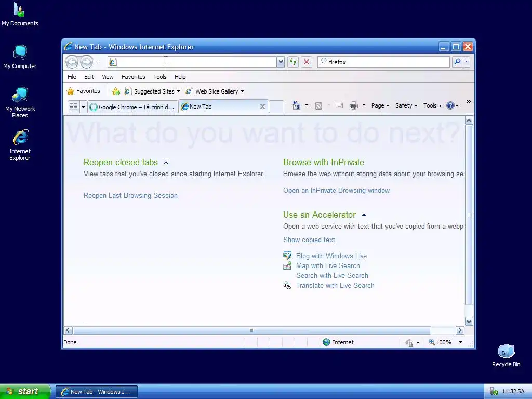Viewport: 532px width, 399px height.
Task: Select the Recycle Bin desktop icon
Action: pos(506,355)
